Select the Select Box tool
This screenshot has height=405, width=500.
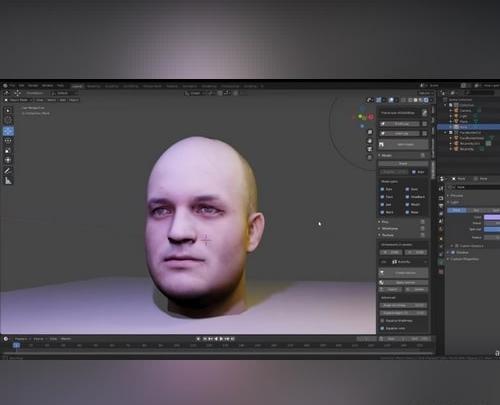coord(8,110)
